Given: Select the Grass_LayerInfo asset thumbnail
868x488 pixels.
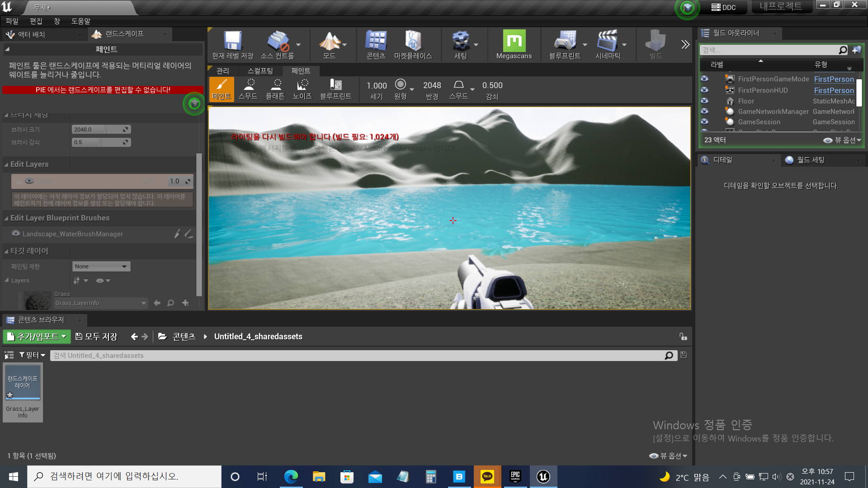Looking at the screenshot, I should coord(23,383).
